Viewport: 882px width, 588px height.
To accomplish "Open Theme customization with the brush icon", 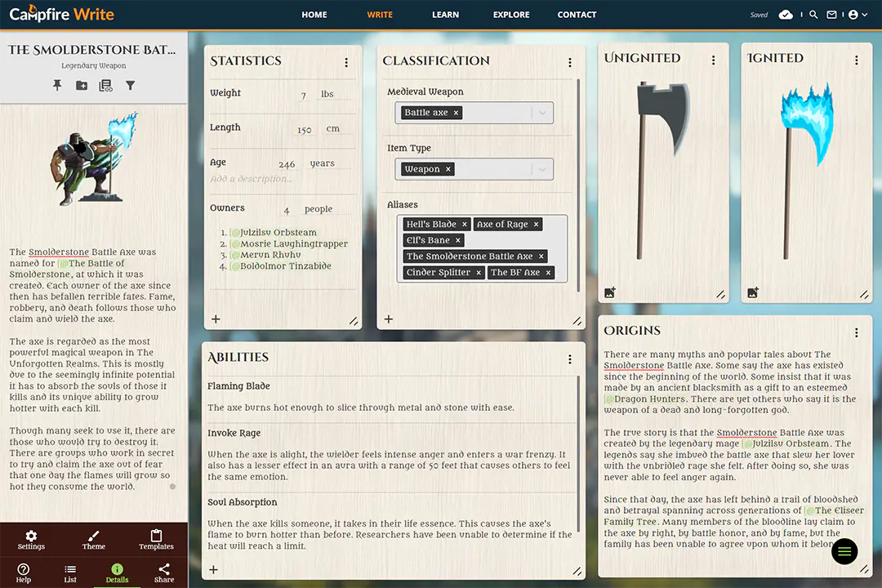I will click(93, 540).
